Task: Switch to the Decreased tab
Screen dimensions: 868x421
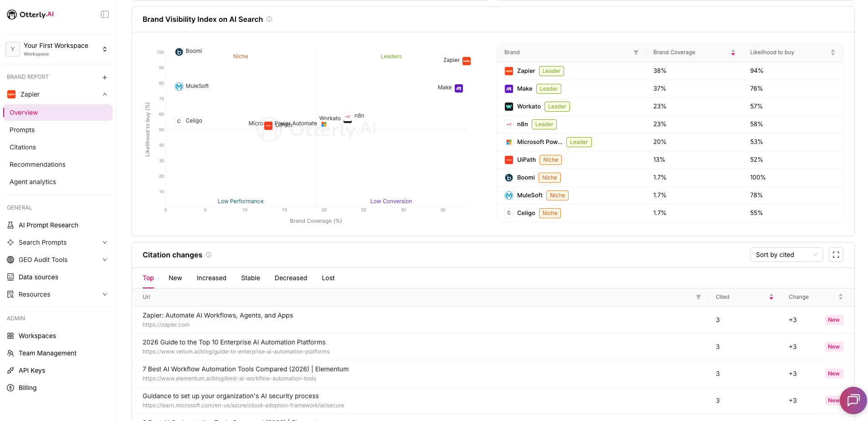Action: click(291, 278)
